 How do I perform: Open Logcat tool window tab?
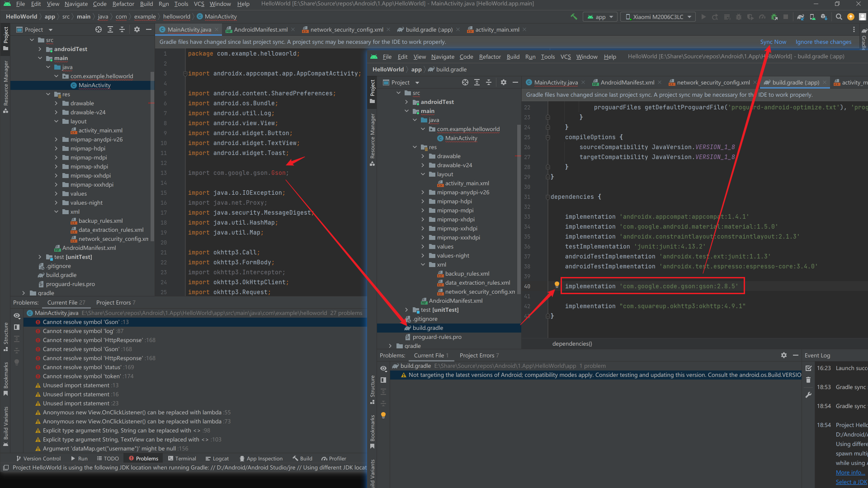tap(217, 458)
